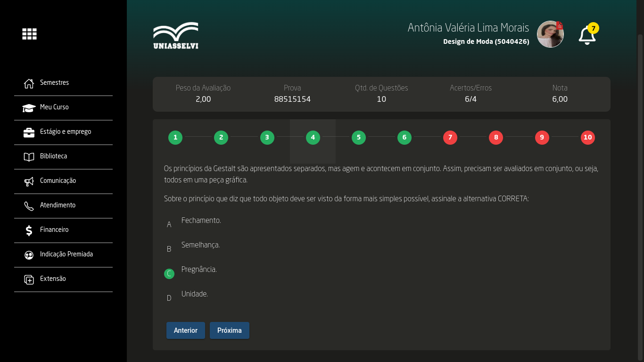
Task: Click the user profile avatar photo
Action: pos(550,34)
